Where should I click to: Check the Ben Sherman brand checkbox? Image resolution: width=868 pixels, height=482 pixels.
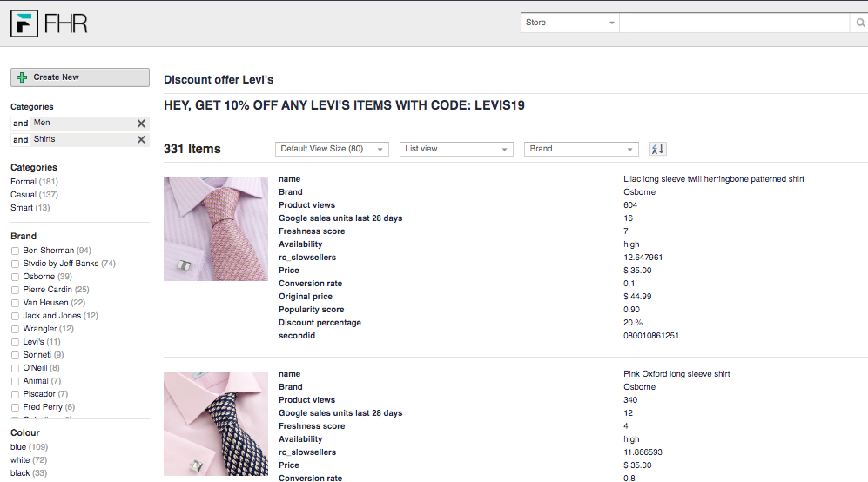pos(15,251)
